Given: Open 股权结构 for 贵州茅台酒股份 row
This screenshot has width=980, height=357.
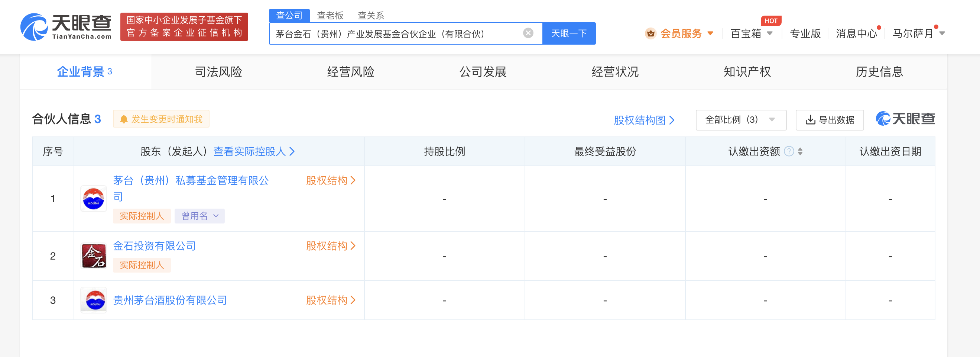Looking at the screenshot, I should pos(330,300).
